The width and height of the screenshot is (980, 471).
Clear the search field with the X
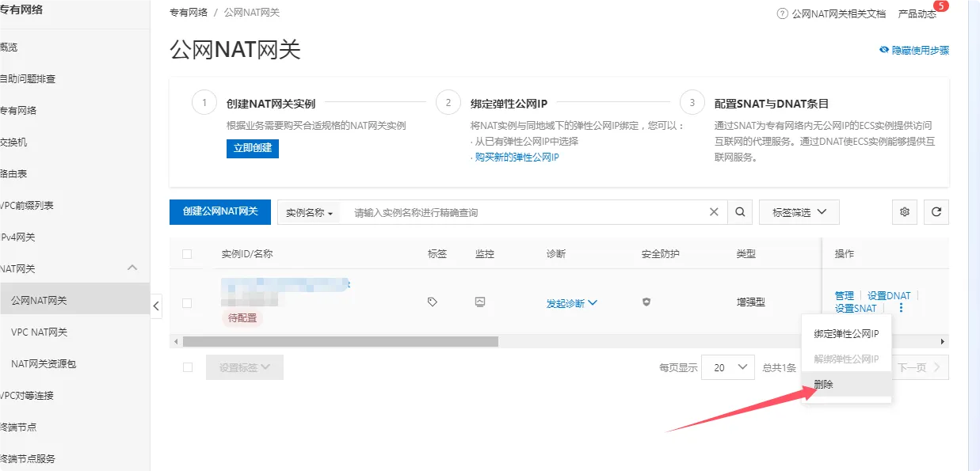click(714, 211)
